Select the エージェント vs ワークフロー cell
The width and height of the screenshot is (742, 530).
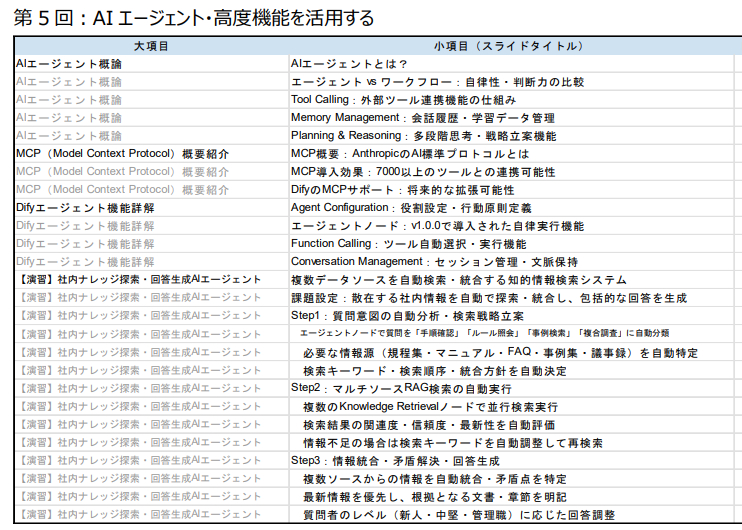tap(437, 82)
